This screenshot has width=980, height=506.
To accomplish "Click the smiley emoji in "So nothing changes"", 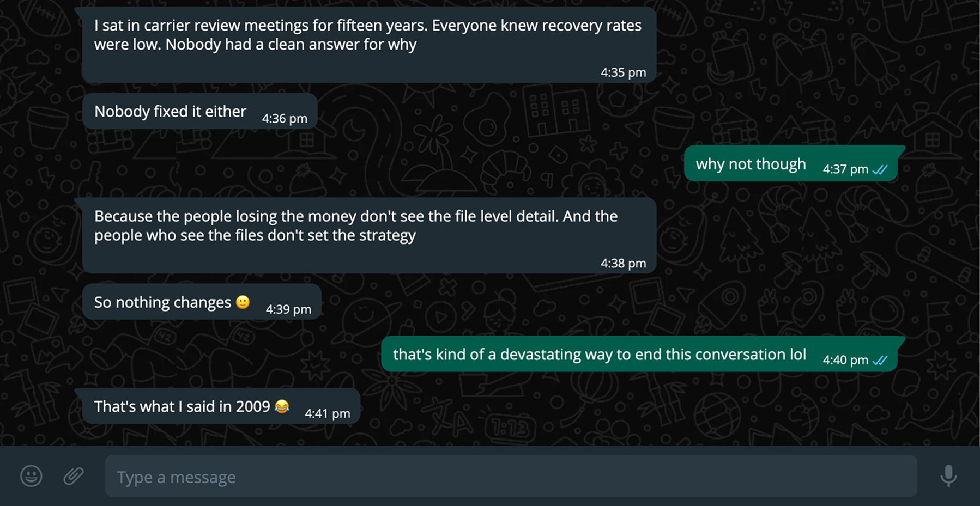I will [x=243, y=302].
